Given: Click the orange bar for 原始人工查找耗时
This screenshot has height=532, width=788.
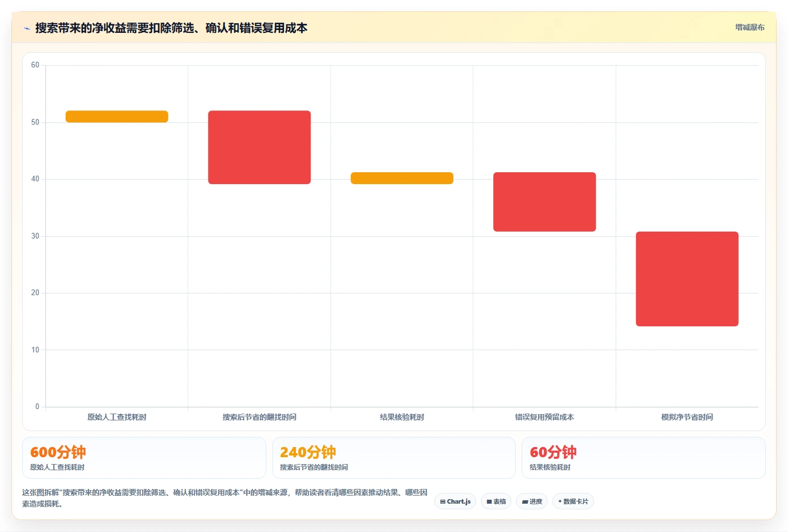Looking at the screenshot, I should 117,117.
